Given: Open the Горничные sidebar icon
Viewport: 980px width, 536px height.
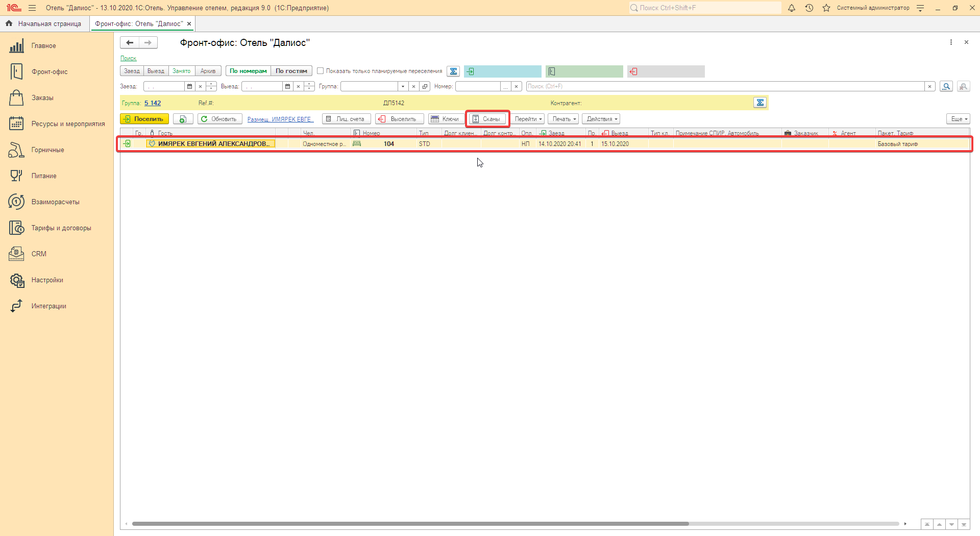Looking at the screenshot, I should tap(16, 150).
